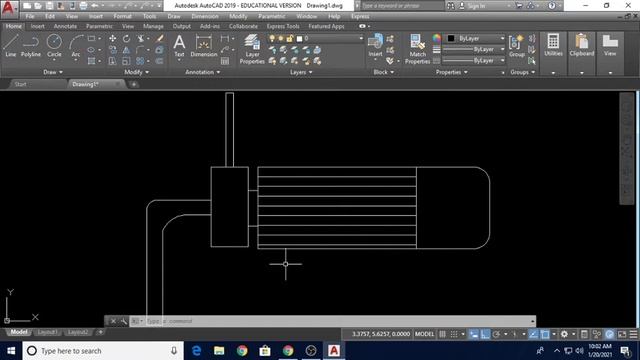The width and height of the screenshot is (640, 360).
Task: Expand the Block panel
Action: click(x=384, y=72)
